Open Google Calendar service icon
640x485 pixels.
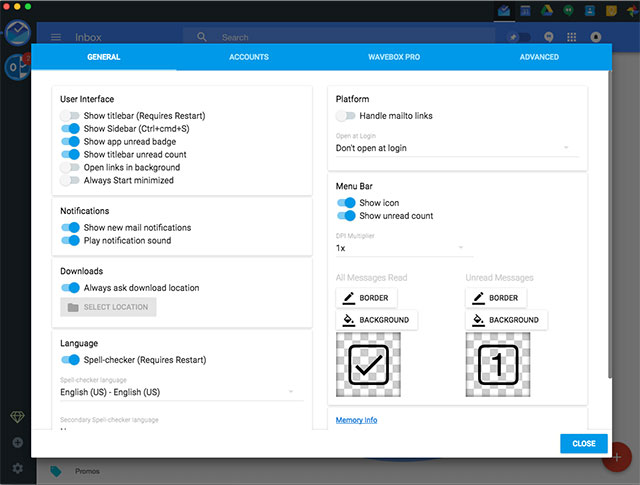(526, 11)
